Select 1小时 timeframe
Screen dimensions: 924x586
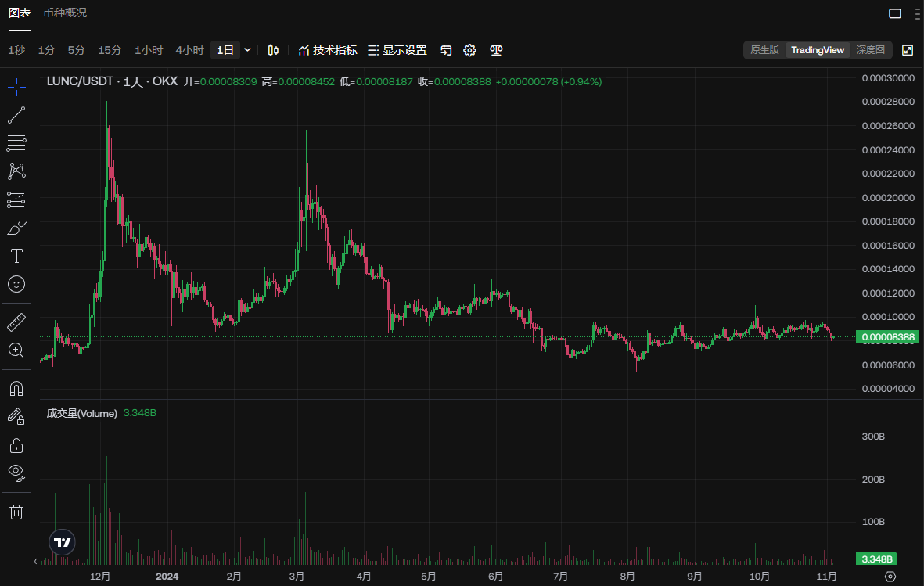pyautogui.click(x=149, y=50)
